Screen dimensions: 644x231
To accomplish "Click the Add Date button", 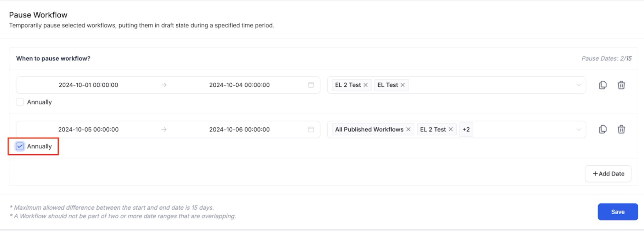I will (608, 174).
